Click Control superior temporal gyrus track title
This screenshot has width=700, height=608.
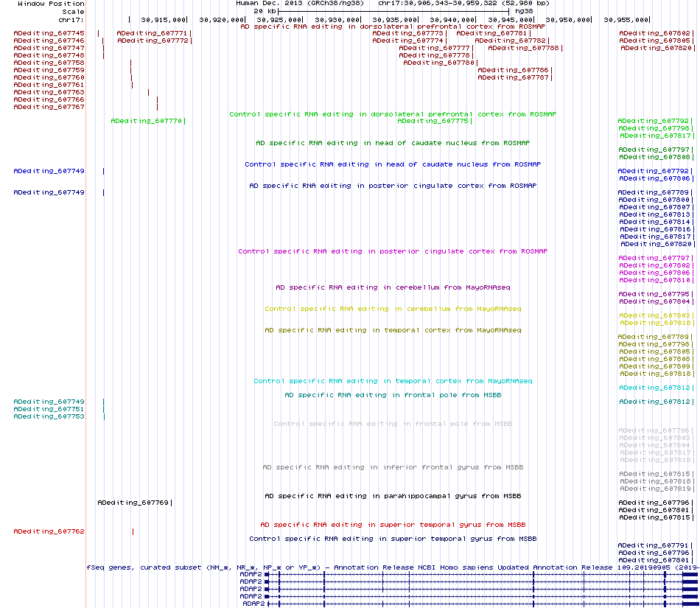(393, 539)
